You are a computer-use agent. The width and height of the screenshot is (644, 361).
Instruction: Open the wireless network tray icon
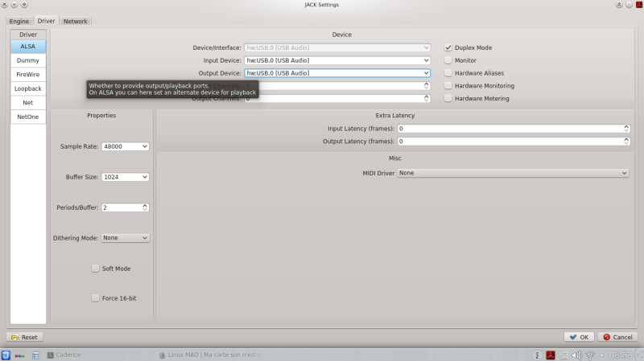pyautogui.click(x=590, y=355)
